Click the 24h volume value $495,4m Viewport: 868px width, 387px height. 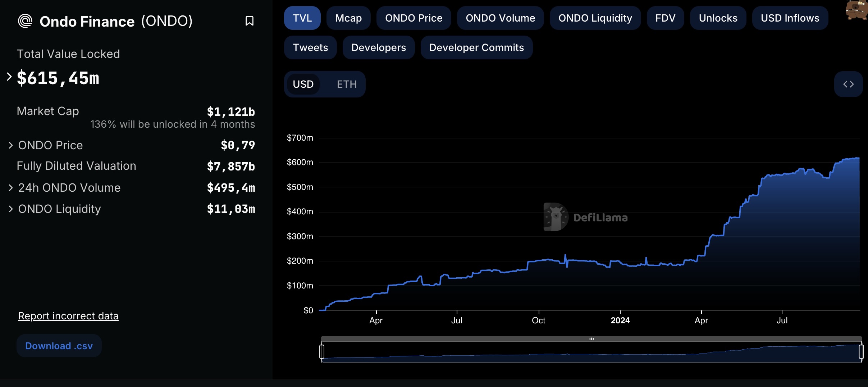231,188
